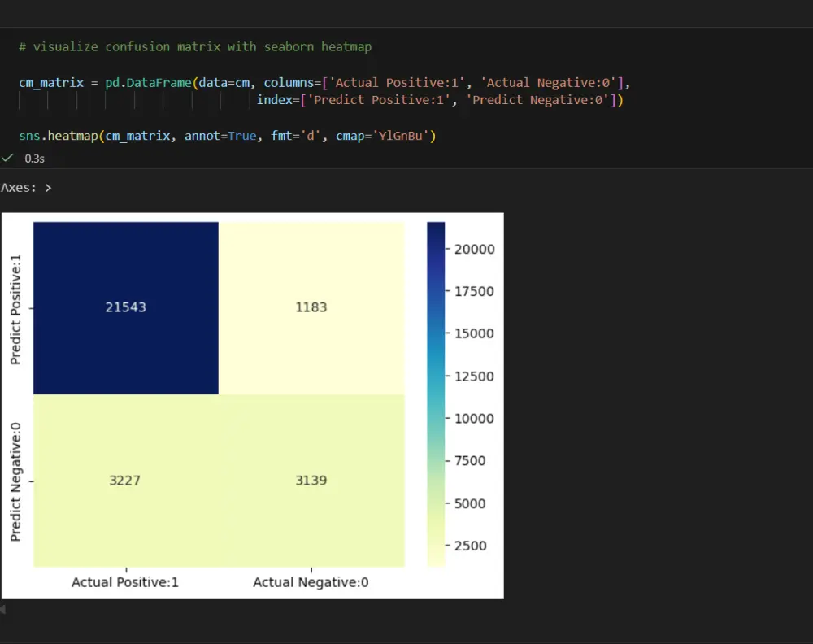Click the heatmap cell containing 1183

(x=311, y=307)
